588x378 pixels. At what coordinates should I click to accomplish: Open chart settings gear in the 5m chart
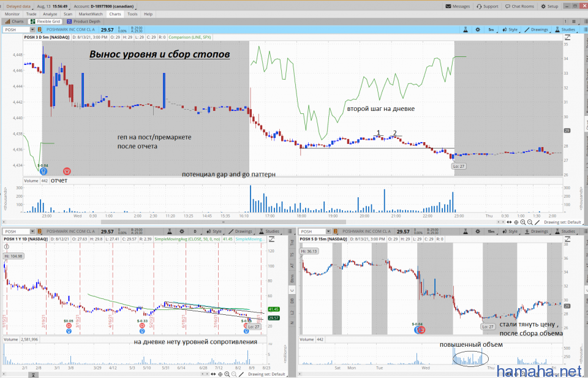point(477,29)
